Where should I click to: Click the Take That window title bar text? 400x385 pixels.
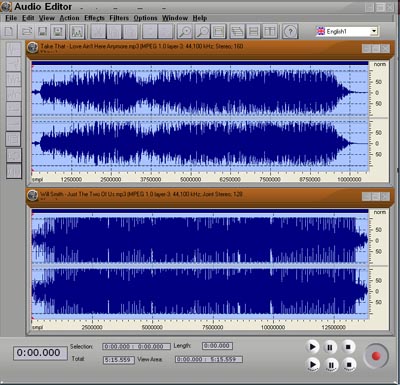coord(142,46)
